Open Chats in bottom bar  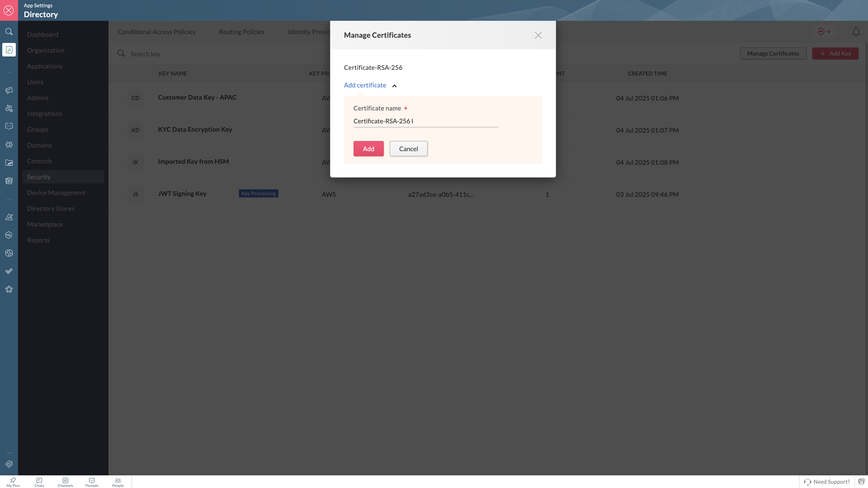[x=39, y=482]
